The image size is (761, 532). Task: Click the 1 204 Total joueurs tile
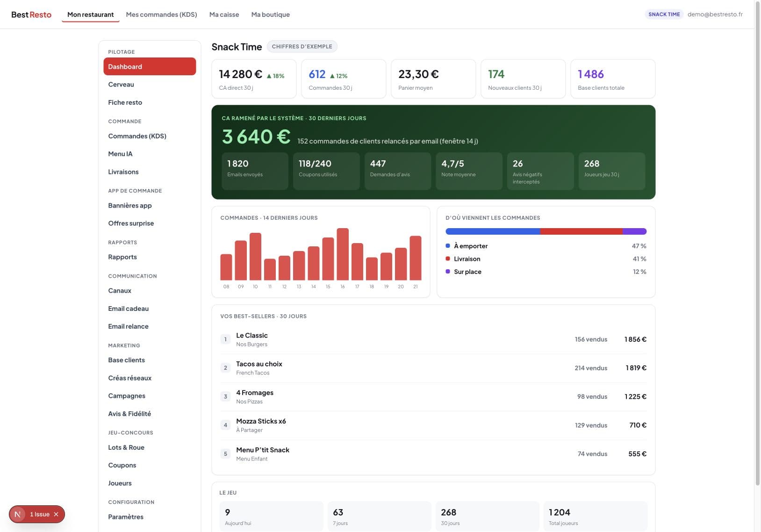tap(596, 516)
